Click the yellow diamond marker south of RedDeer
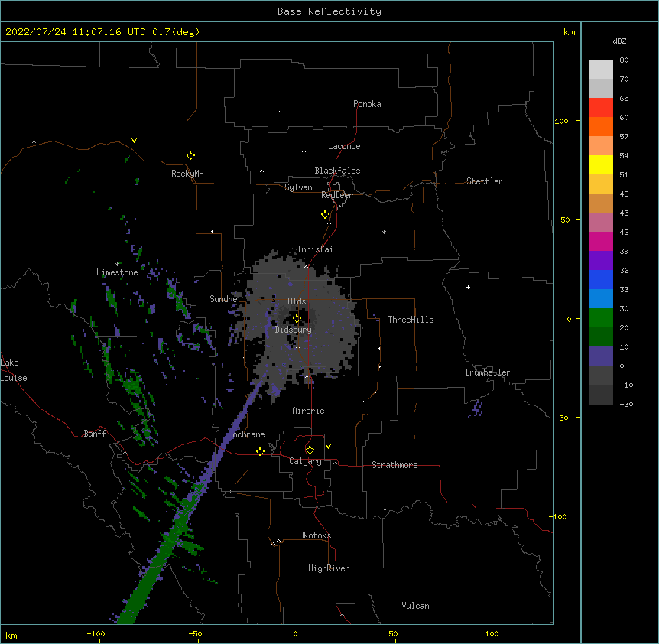This screenshot has width=659, height=644. [326, 215]
